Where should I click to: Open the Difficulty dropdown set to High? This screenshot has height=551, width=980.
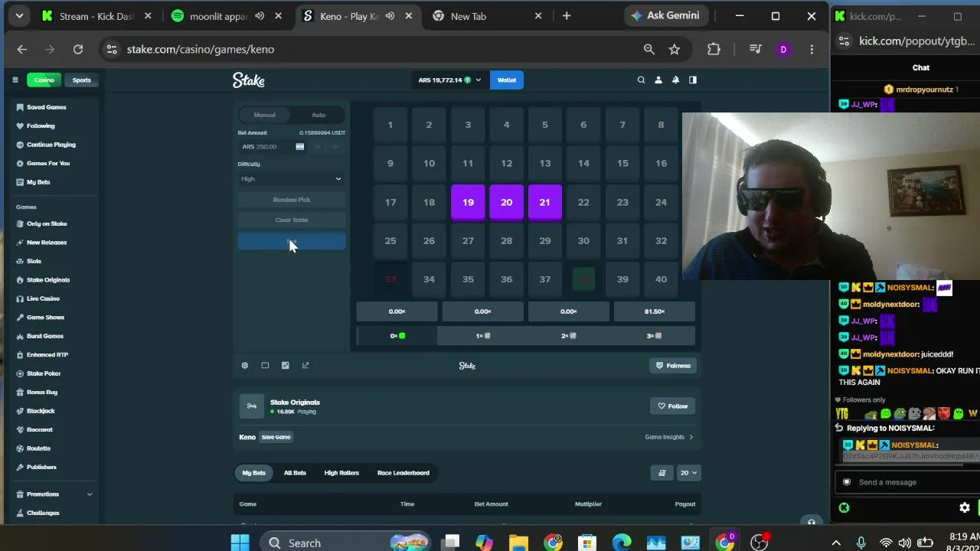click(x=291, y=179)
